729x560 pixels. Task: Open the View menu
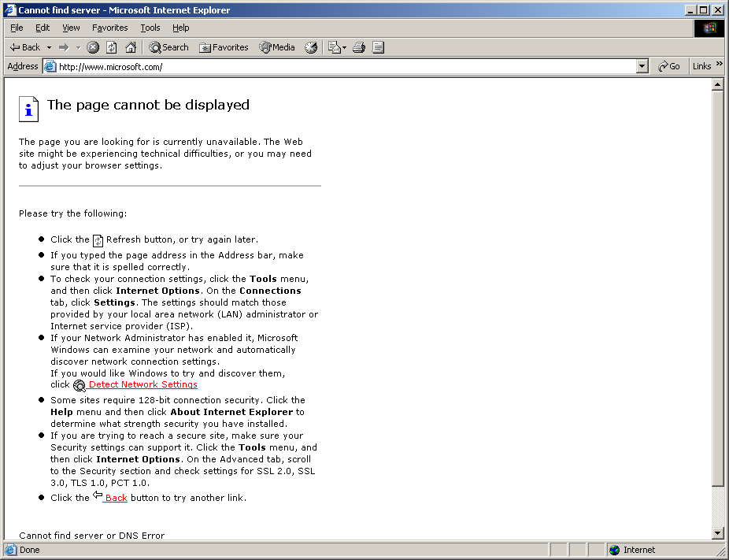click(71, 28)
